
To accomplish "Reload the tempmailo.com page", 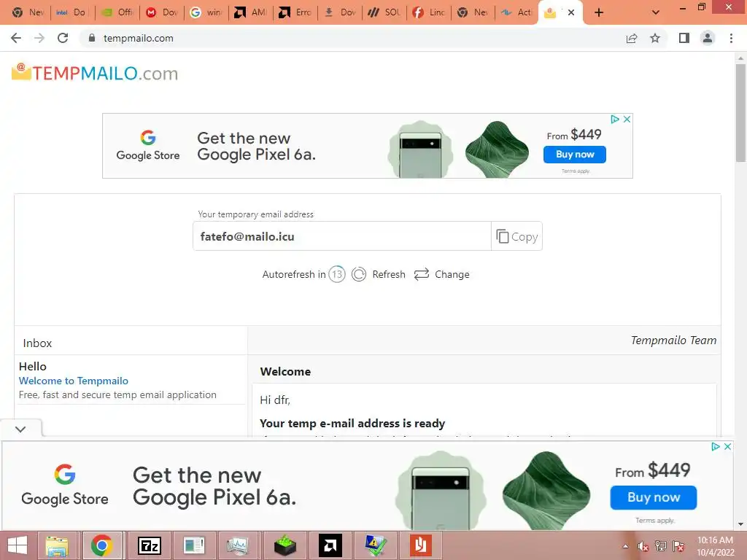I will 63,38.
